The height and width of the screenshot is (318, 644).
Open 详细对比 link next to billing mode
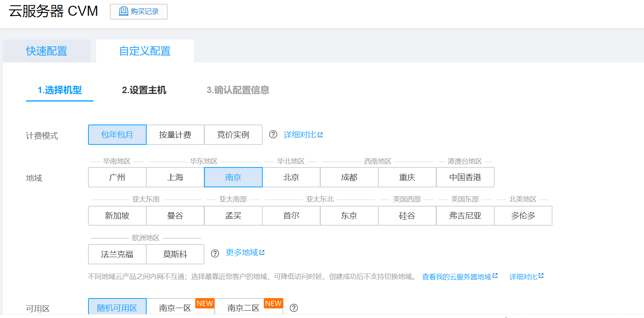tap(303, 135)
